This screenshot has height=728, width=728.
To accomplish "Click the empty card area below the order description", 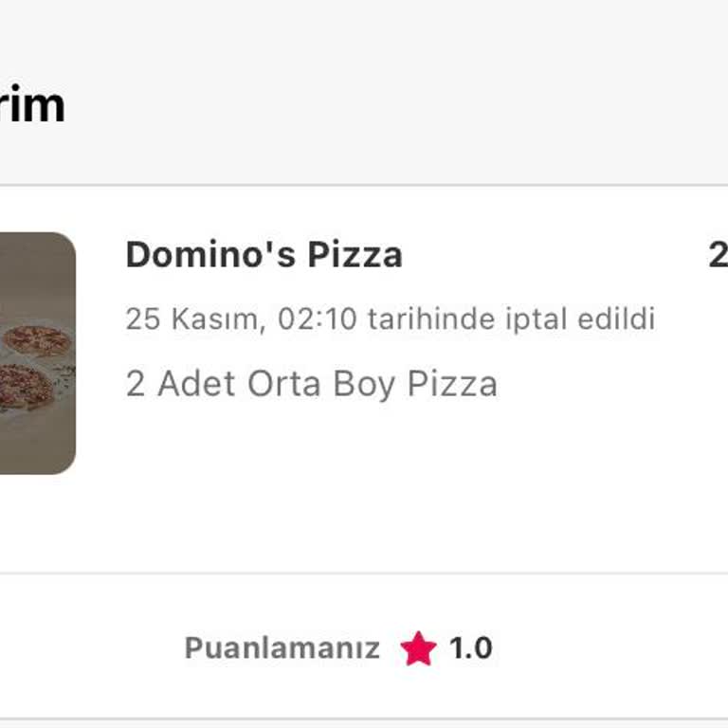I will click(x=379, y=493).
